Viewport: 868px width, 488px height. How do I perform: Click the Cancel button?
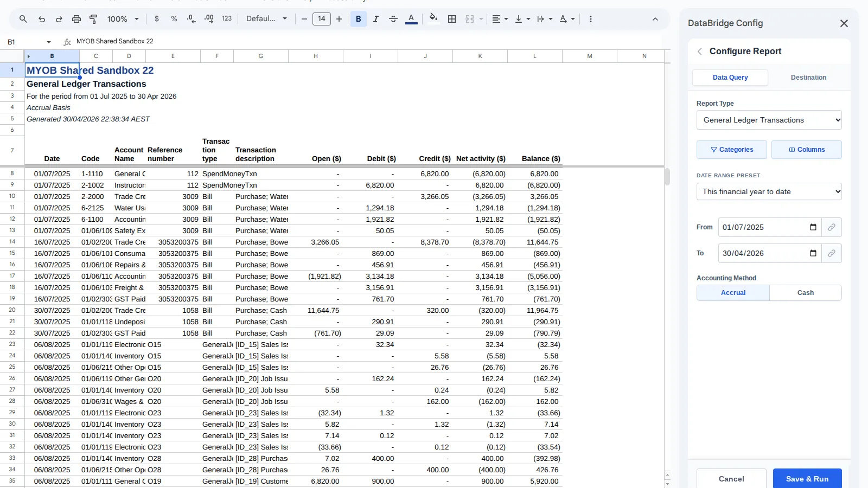(x=731, y=479)
